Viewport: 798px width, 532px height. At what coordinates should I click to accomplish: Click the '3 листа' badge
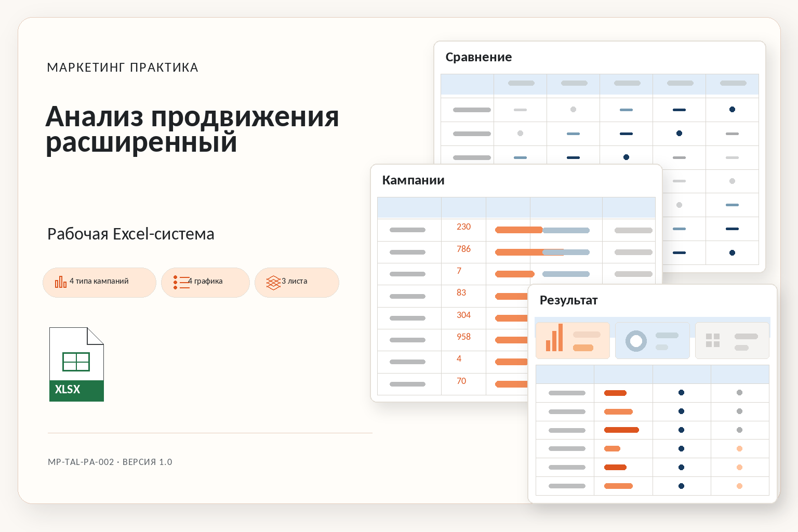click(297, 283)
